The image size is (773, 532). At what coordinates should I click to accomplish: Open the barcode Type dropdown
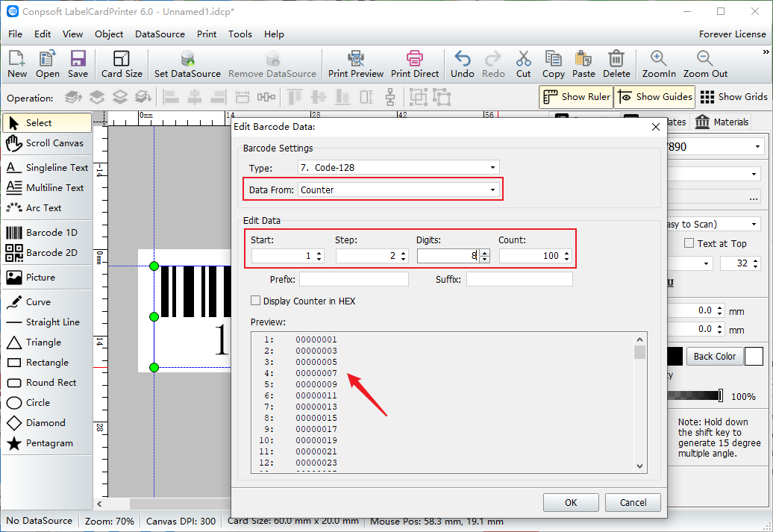pyautogui.click(x=398, y=168)
